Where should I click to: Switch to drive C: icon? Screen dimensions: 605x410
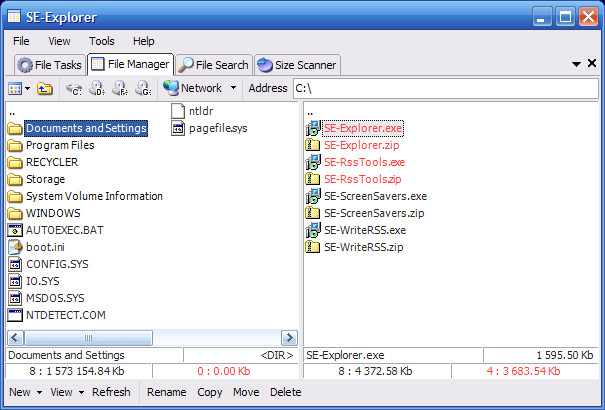pyautogui.click(x=74, y=89)
